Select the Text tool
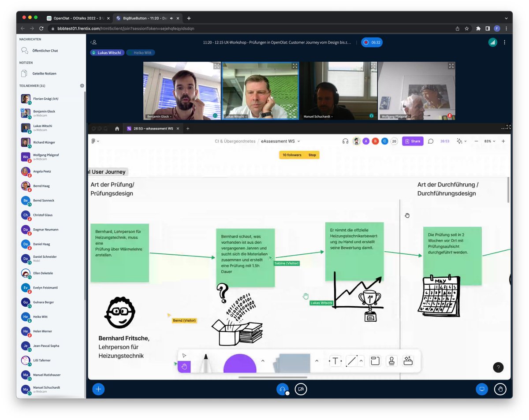The width and height of the screenshot is (529, 420). pos(335,361)
